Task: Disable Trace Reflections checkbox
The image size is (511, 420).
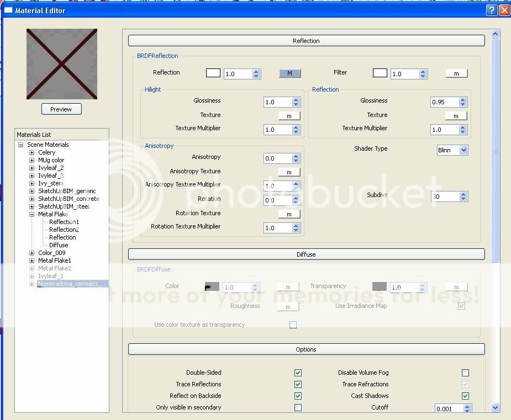Action: [298, 385]
